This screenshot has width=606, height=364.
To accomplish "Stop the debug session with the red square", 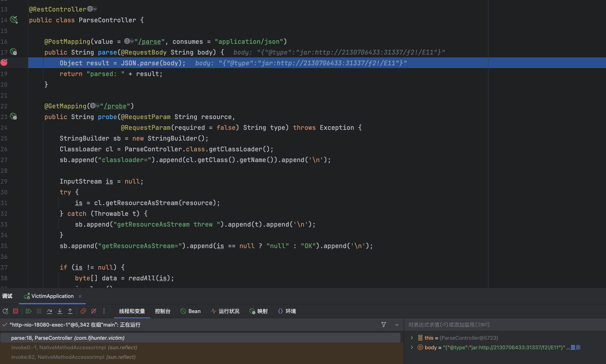I will coord(16,311).
